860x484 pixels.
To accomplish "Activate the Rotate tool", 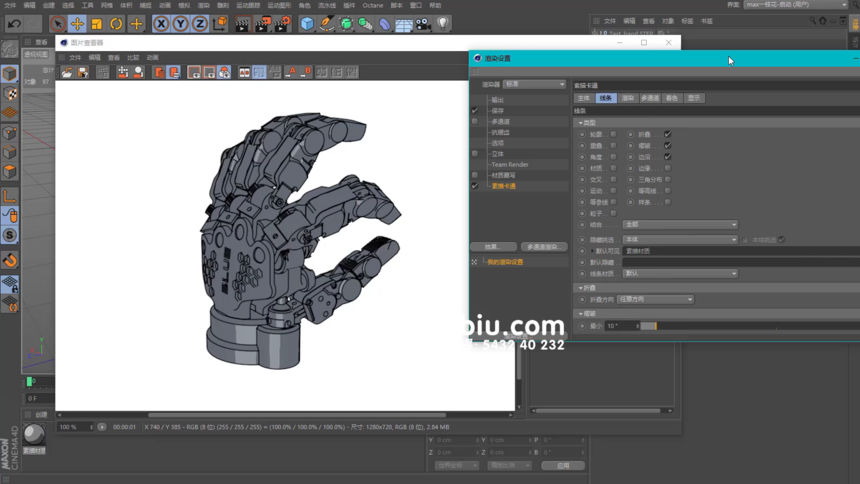I will point(116,24).
